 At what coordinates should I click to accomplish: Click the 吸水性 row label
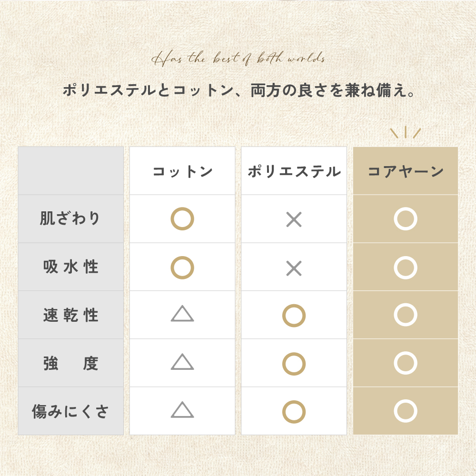coord(70,267)
